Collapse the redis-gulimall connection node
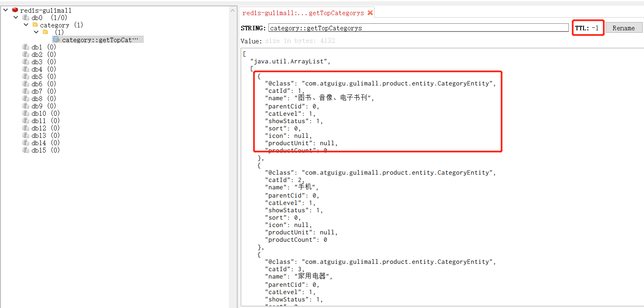The height and width of the screenshot is (308, 644). point(6,10)
